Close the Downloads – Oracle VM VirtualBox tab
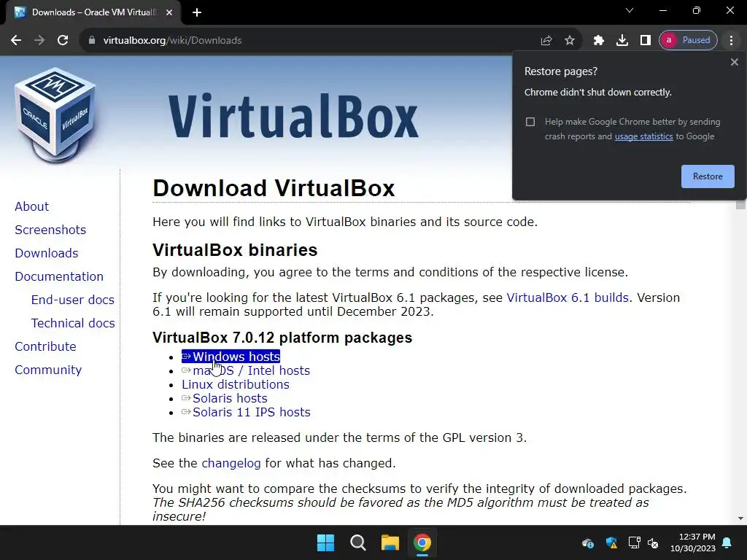This screenshot has height=560, width=747. point(169,12)
